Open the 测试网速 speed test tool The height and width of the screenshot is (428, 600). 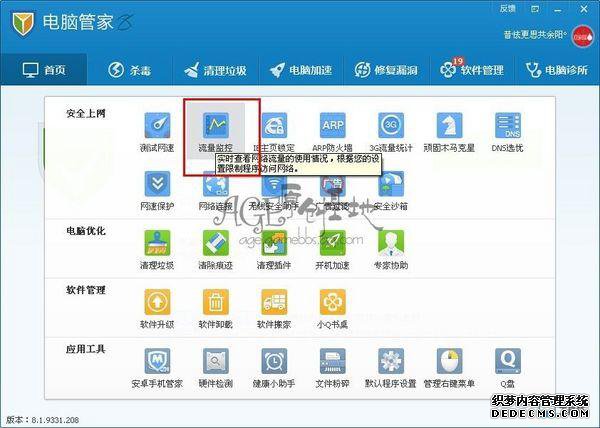(157, 132)
